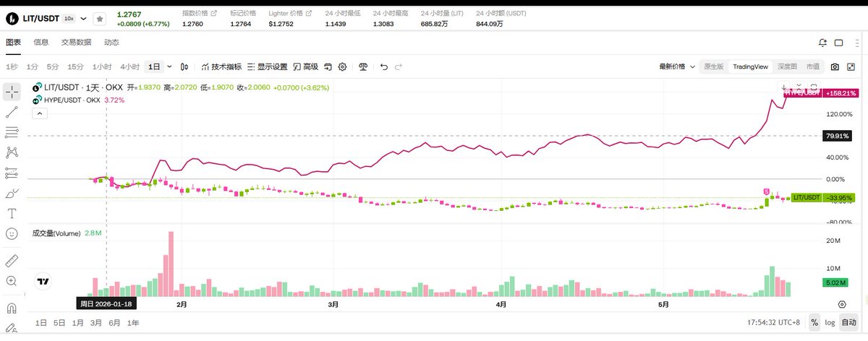The image size is (868, 341).
Task: Open 高级 advanced options menu
Action: click(x=305, y=66)
